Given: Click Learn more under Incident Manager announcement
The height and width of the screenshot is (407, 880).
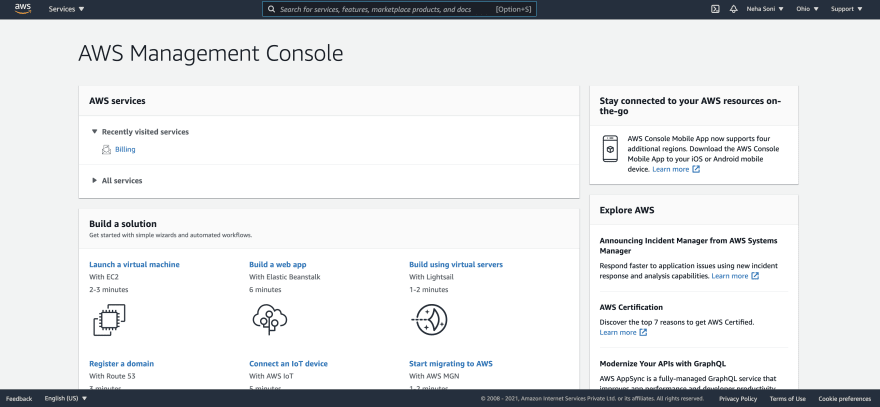Looking at the screenshot, I should click(x=730, y=276).
